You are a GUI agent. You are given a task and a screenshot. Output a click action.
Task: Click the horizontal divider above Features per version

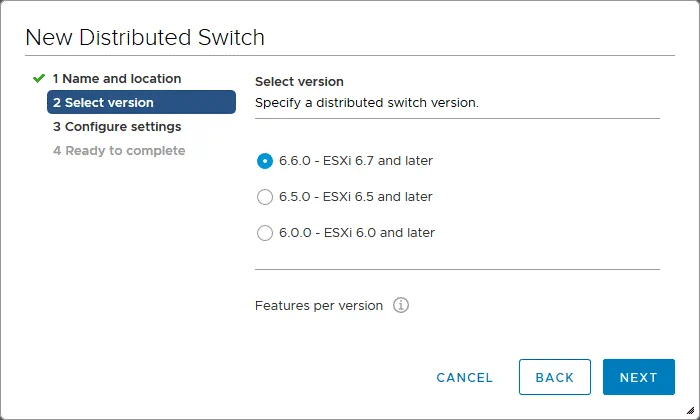(x=457, y=269)
